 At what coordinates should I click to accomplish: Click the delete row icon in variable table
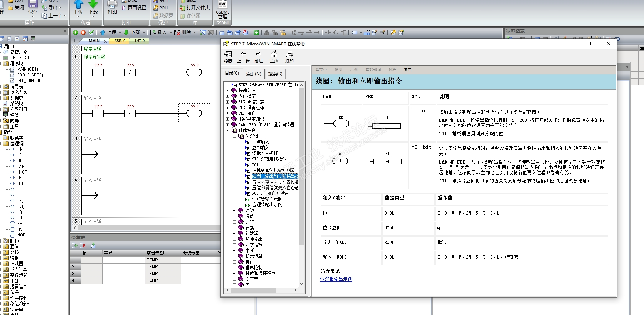coord(83,245)
